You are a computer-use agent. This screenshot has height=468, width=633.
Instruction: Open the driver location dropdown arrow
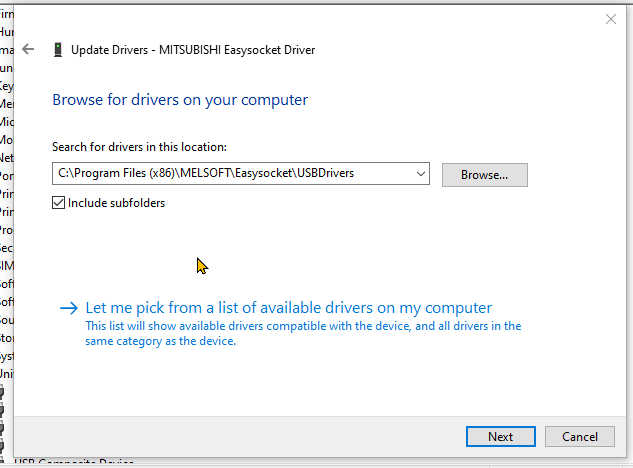[x=421, y=174]
